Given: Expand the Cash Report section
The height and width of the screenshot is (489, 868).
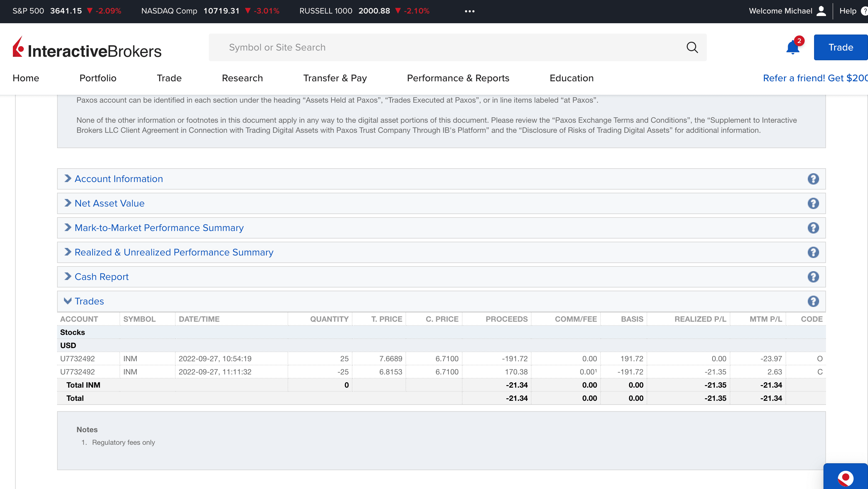Looking at the screenshot, I should coord(101,277).
